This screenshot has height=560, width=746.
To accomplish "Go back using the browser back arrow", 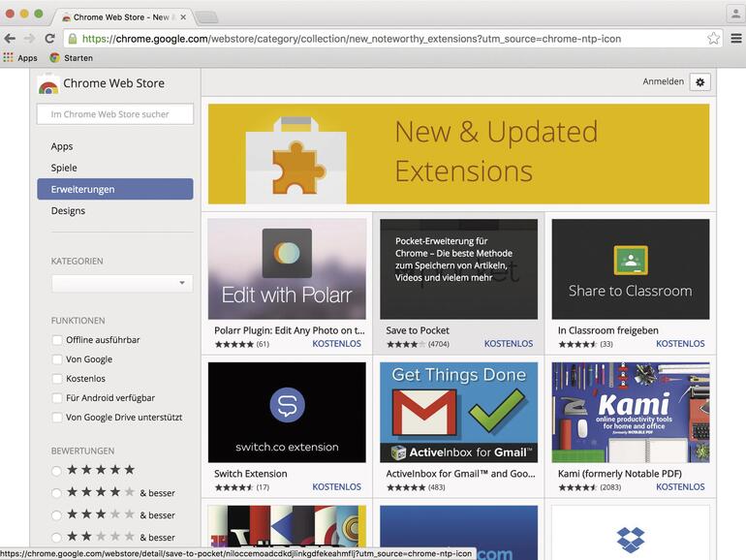I will click(x=10, y=39).
